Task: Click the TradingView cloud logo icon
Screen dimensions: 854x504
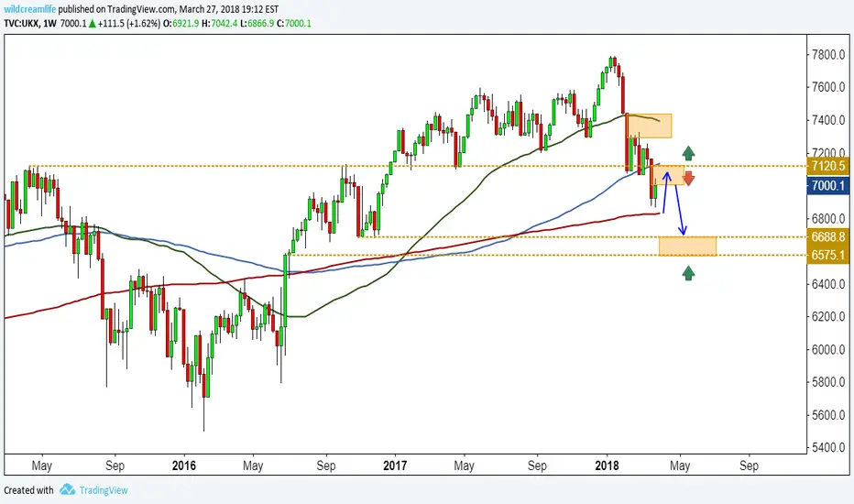Action: click(x=68, y=489)
